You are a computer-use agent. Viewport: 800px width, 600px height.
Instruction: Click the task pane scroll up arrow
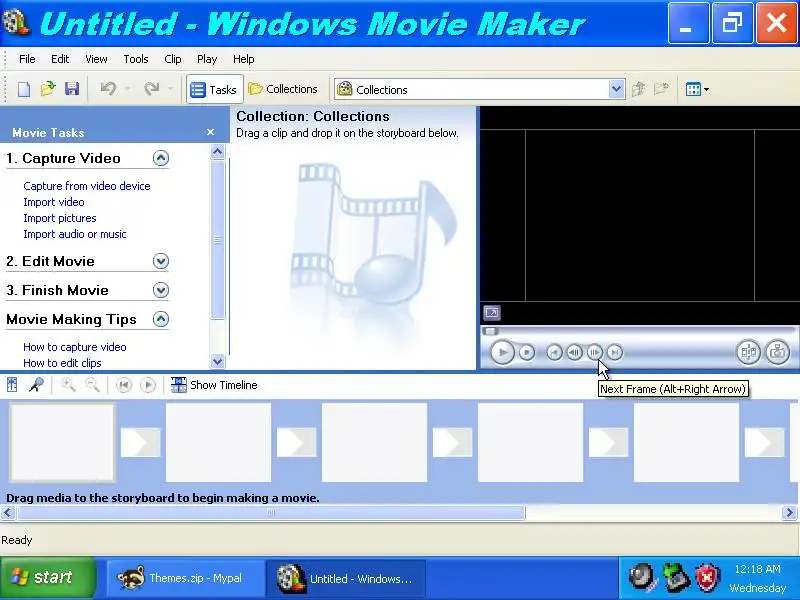click(217, 152)
